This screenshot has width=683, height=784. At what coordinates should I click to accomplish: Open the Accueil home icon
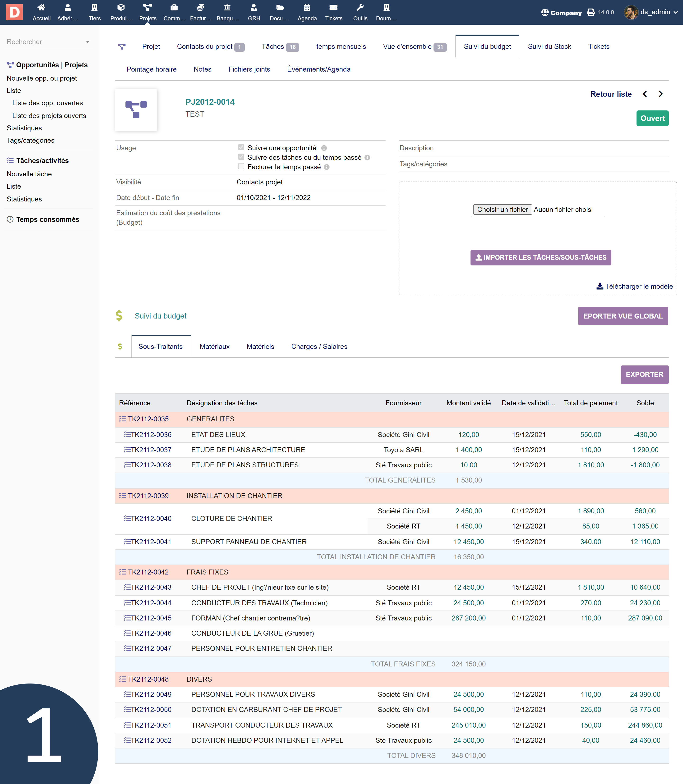[x=41, y=8]
